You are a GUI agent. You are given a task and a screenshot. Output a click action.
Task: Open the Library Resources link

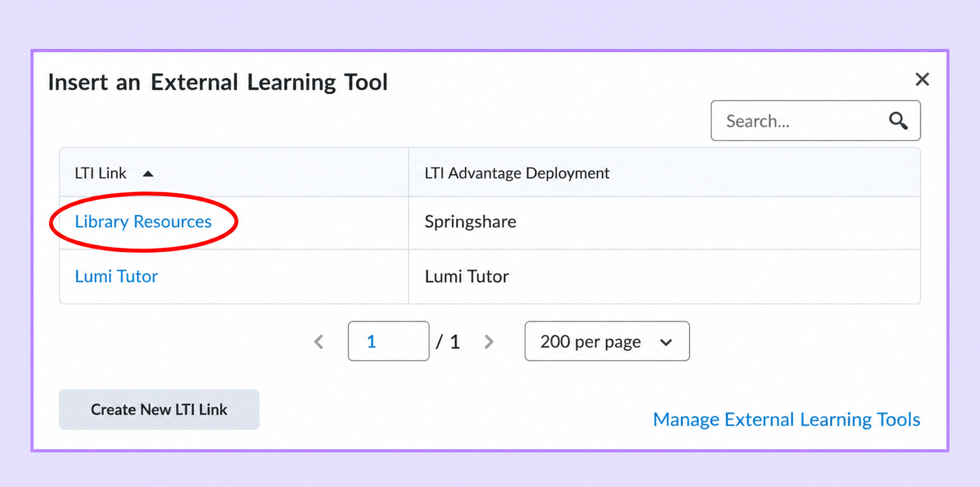[x=143, y=221]
